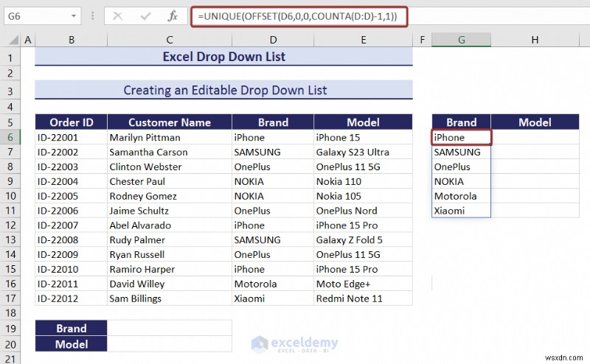
Task: Click 'Creating an Editable Drop Down List' cell
Action: (224, 90)
